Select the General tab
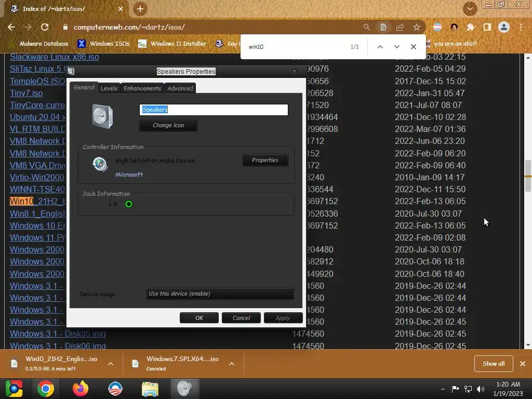 (84, 87)
